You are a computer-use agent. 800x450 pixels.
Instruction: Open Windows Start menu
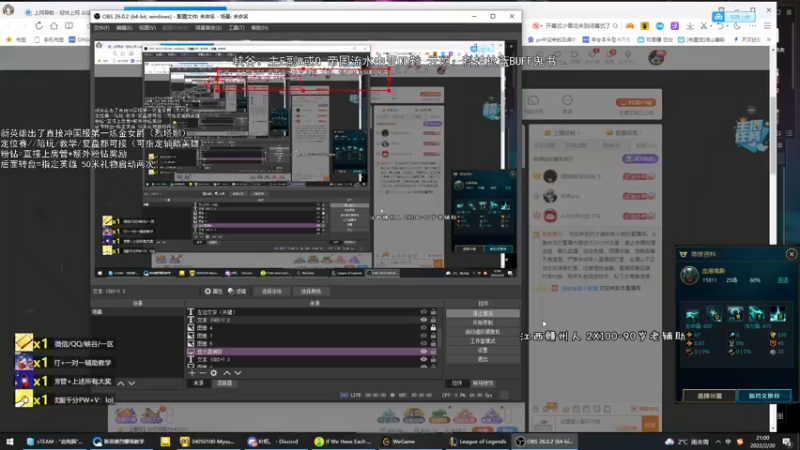pos(10,442)
